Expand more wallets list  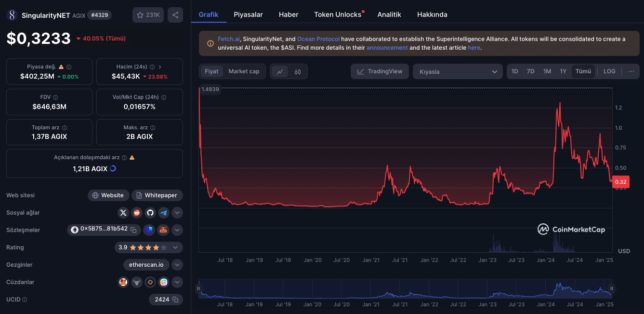177,282
